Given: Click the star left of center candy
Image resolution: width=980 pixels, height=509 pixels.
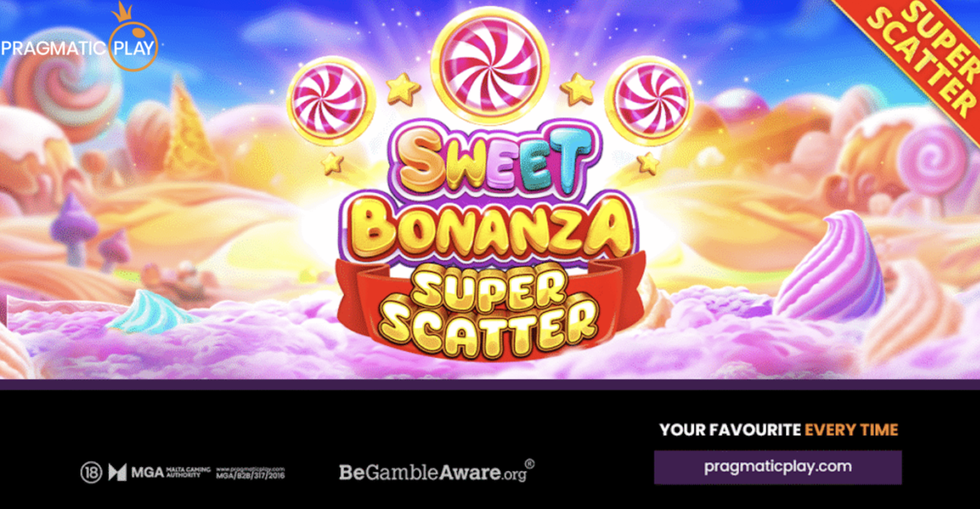Looking at the screenshot, I should pos(402,89).
